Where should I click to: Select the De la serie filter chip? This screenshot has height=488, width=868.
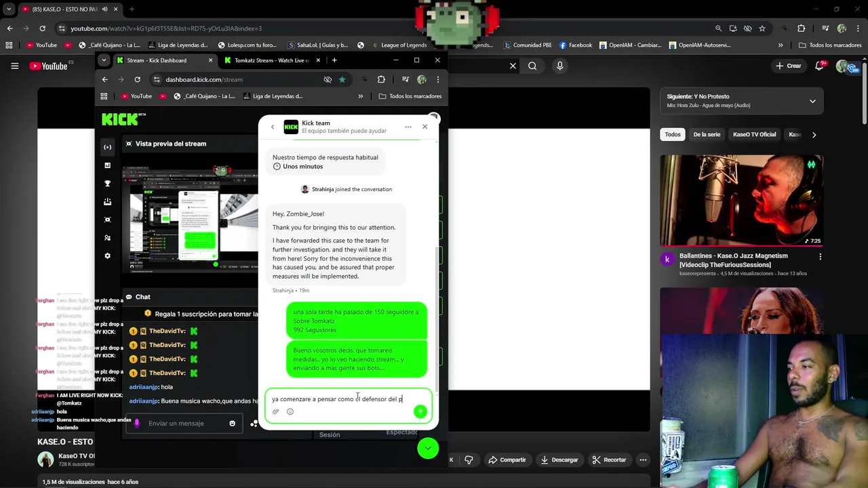pyautogui.click(x=707, y=134)
